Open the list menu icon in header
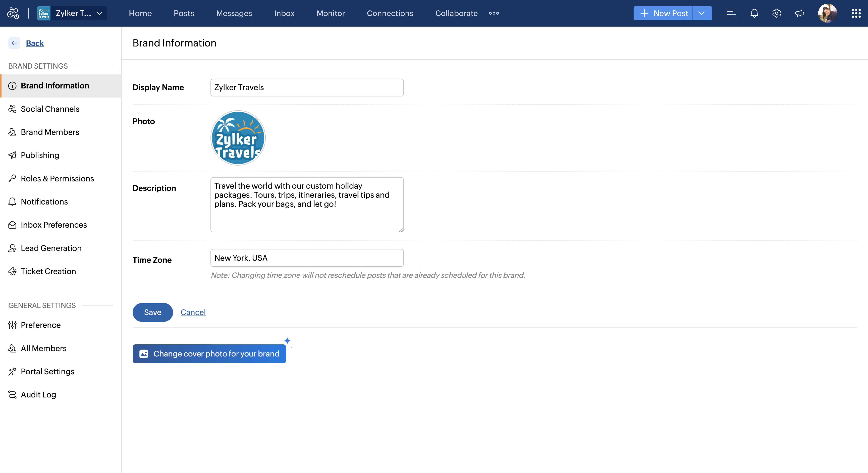The image size is (868, 473). (731, 13)
